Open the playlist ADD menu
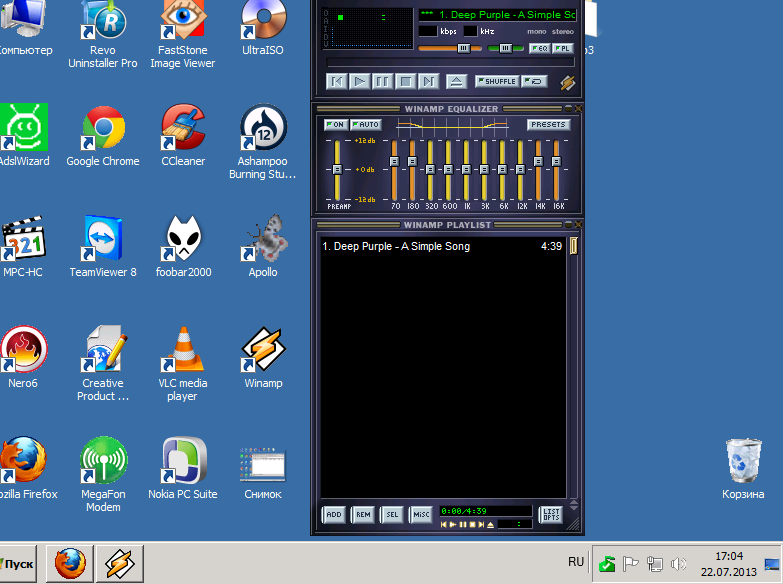This screenshot has width=783, height=584. pyautogui.click(x=334, y=515)
